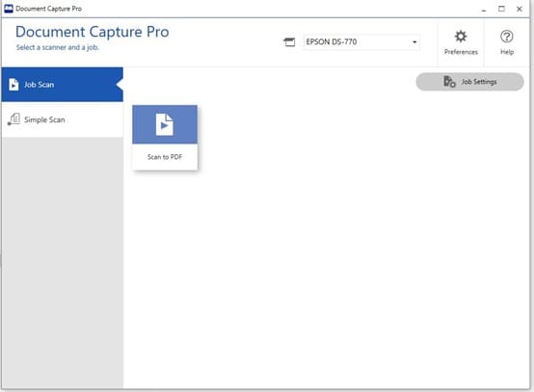This screenshot has width=534, height=392.
Task: Close the Document Capture Pro window
Action: (520, 9)
